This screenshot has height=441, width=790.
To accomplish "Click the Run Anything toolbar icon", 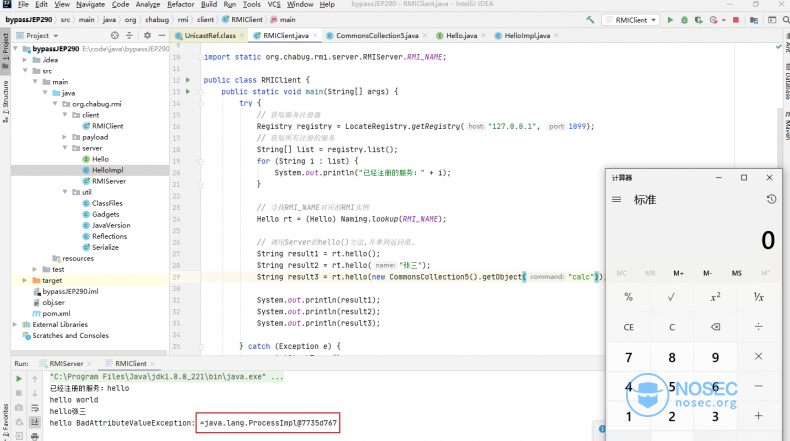I will pyautogui.click(x=772, y=20).
